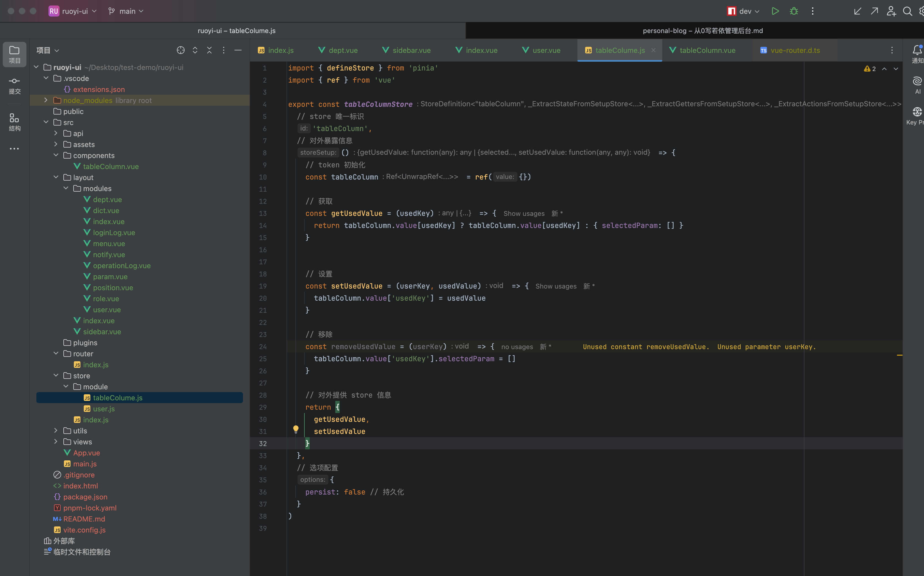Open the Project tool window icon

[x=15, y=55]
